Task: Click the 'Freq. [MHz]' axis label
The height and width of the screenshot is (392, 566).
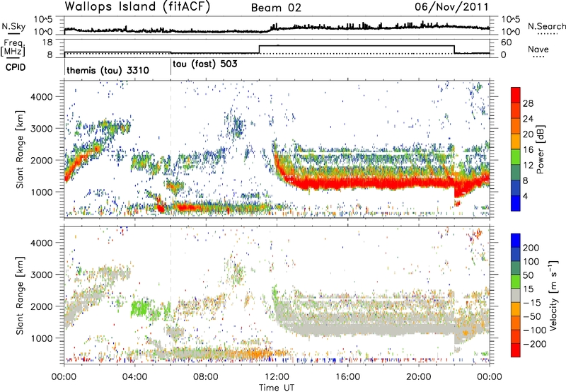Action: point(13,47)
